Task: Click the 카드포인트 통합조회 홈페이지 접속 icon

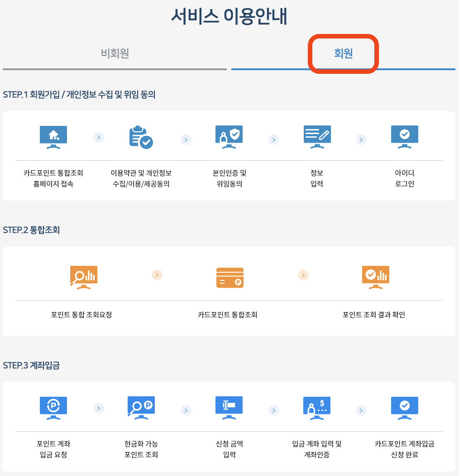Action: 53,137
